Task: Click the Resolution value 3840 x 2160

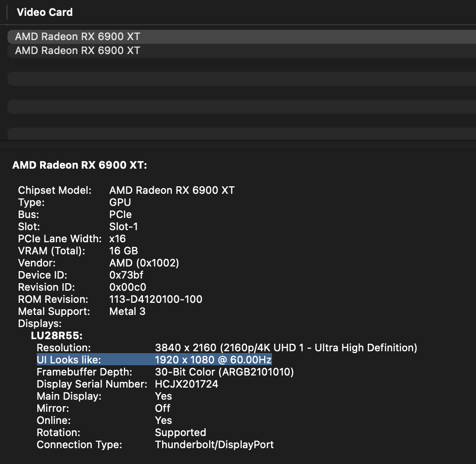Action: coord(186,348)
